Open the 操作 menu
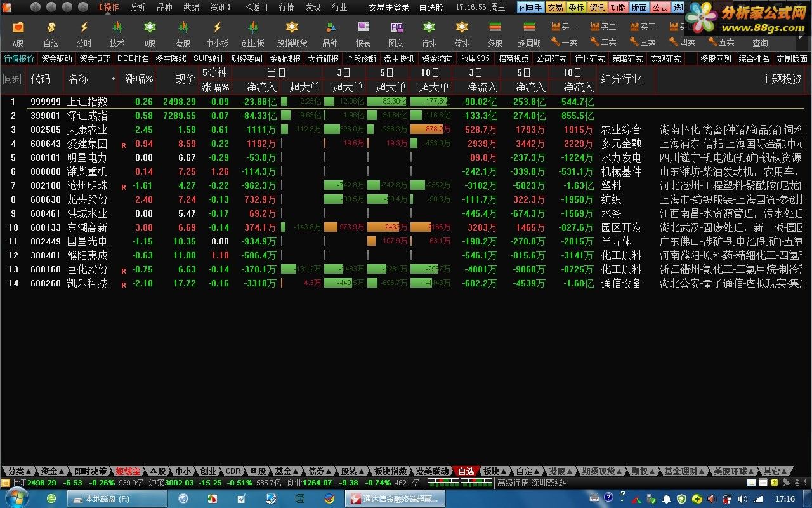 pos(108,8)
